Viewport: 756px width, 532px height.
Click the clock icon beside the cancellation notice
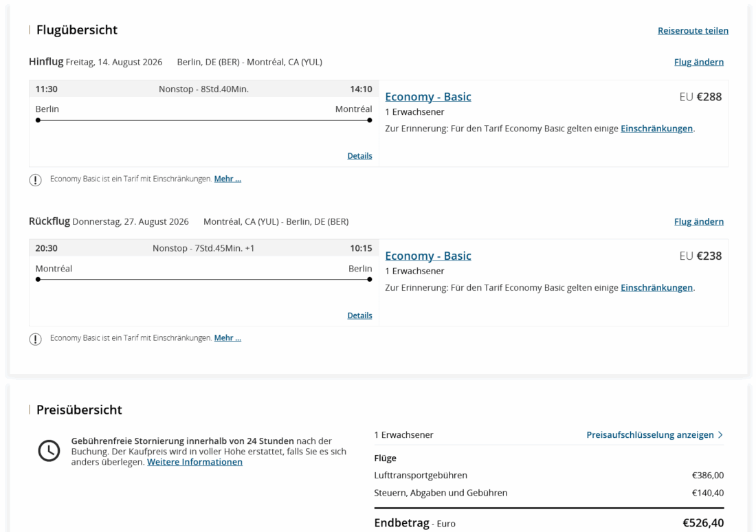click(x=49, y=451)
